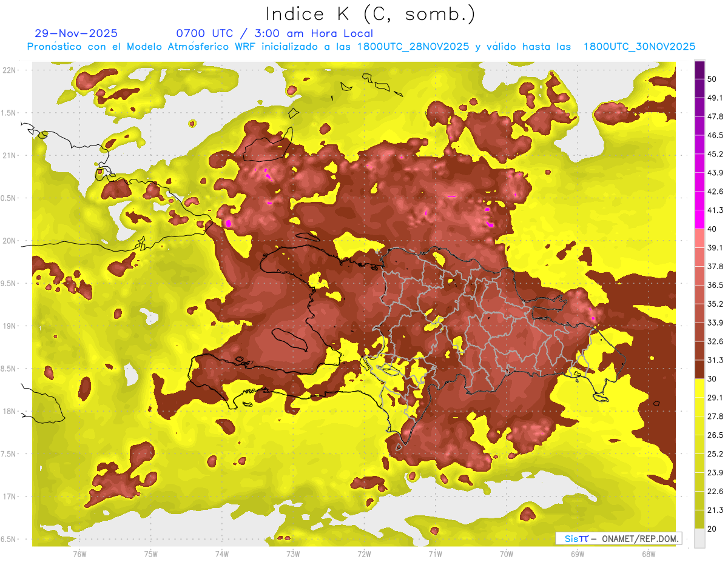Click the "72W" longitude label
Image resolution: width=728 pixels, height=562 pixels.
364,554
